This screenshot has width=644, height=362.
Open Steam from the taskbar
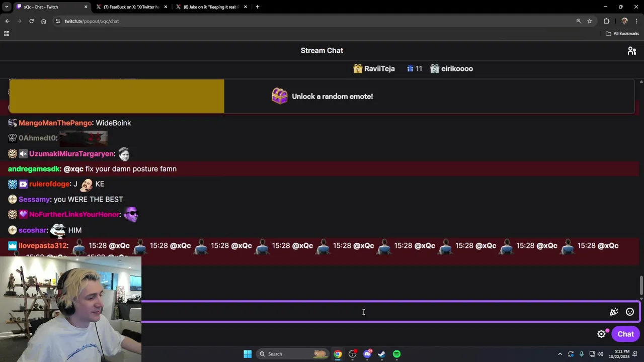pos(382,354)
